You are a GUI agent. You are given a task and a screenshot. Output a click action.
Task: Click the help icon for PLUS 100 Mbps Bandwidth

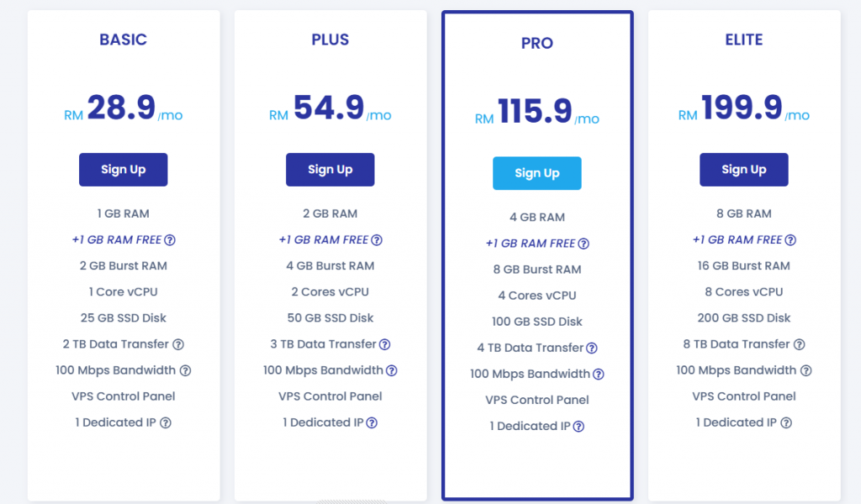(x=393, y=370)
